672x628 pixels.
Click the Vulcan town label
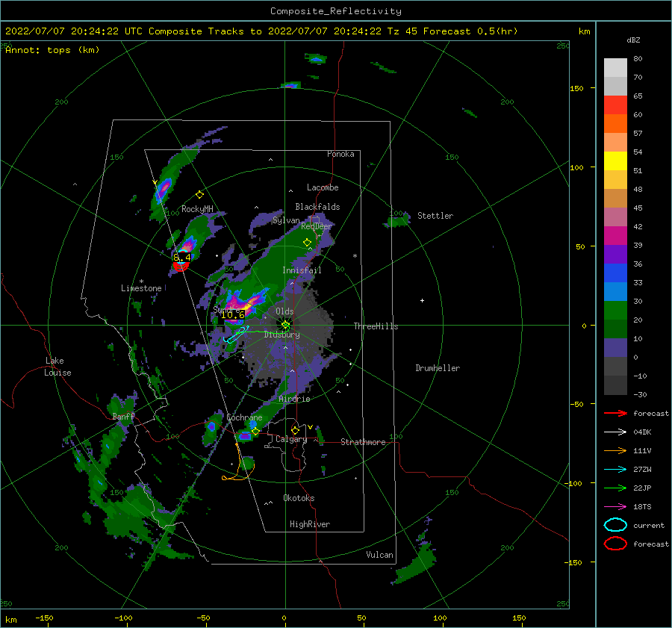pyautogui.click(x=380, y=555)
